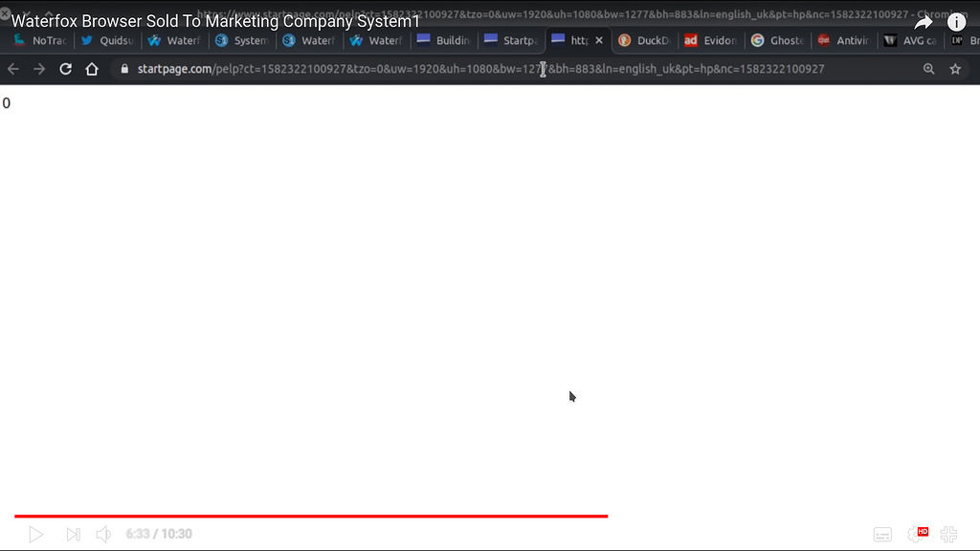Toggle closed captions on the video
This screenshot has height=551, width=980.
(881, 534)
